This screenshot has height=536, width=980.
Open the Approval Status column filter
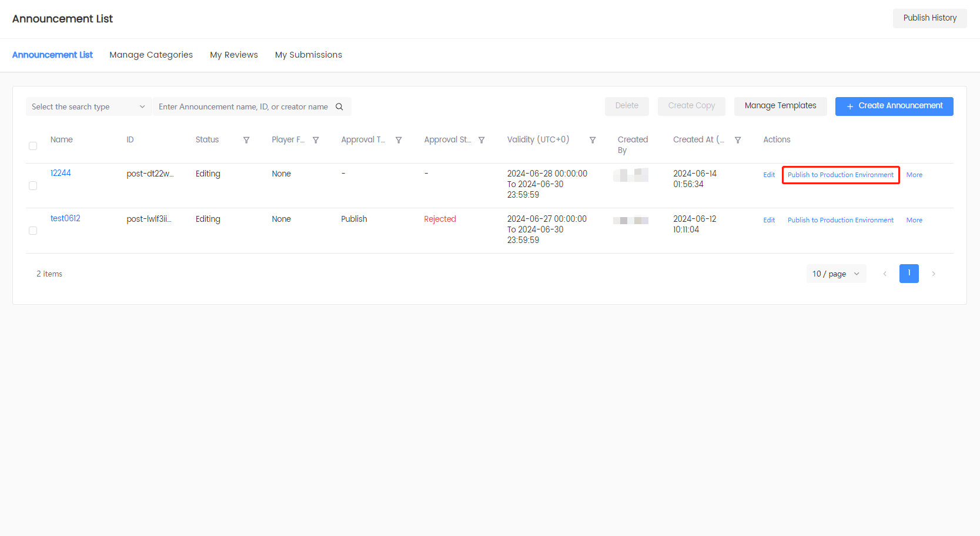point(482,140)
